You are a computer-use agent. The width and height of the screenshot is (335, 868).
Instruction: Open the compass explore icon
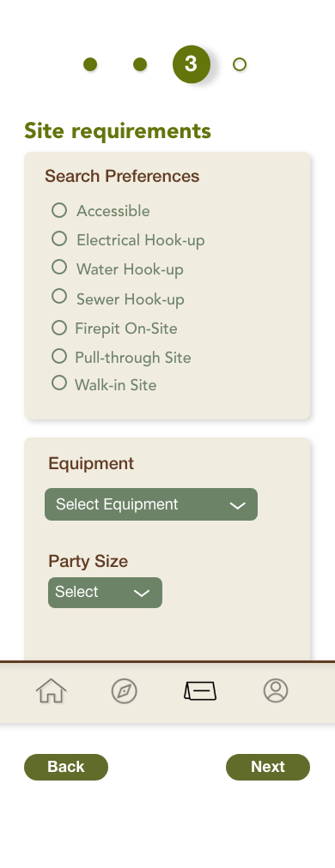pyautogui.click(x=125, y=690)
